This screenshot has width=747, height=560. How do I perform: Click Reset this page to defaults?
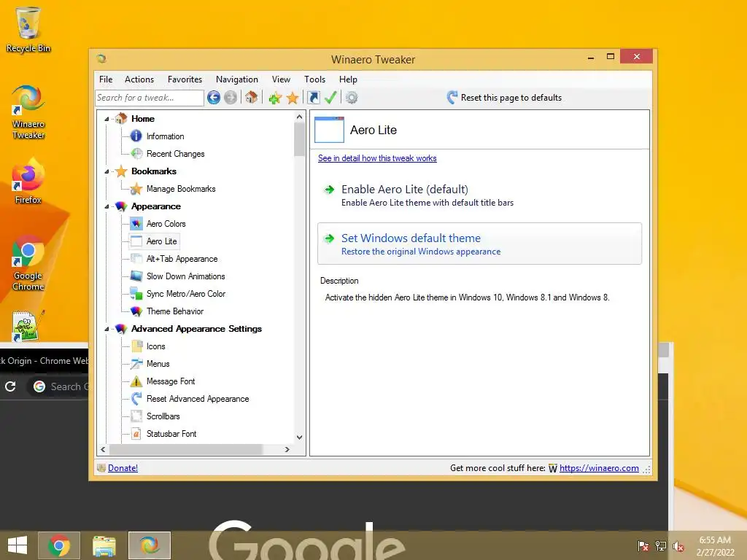(x=505, y=98)
